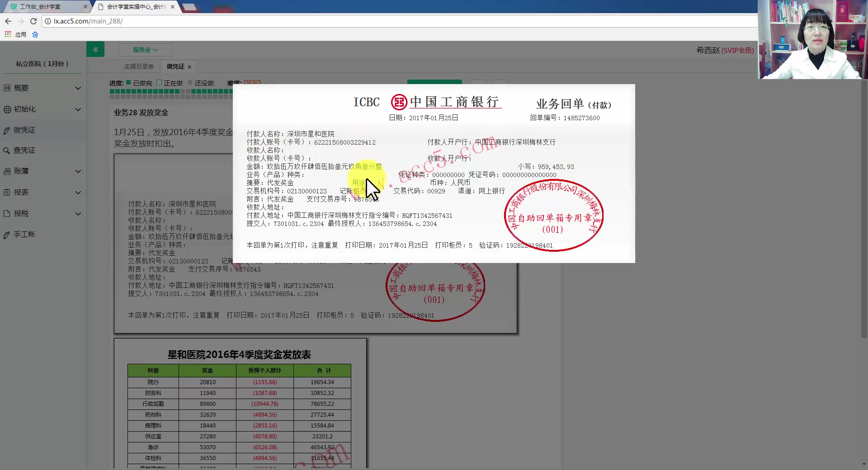
Task: Click the 已做完 progress legend
Action: click(x=139, y=83)
